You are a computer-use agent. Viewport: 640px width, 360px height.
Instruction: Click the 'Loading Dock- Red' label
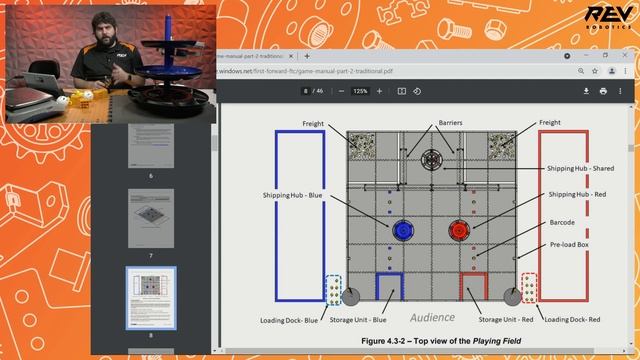[x=572, y=320]
